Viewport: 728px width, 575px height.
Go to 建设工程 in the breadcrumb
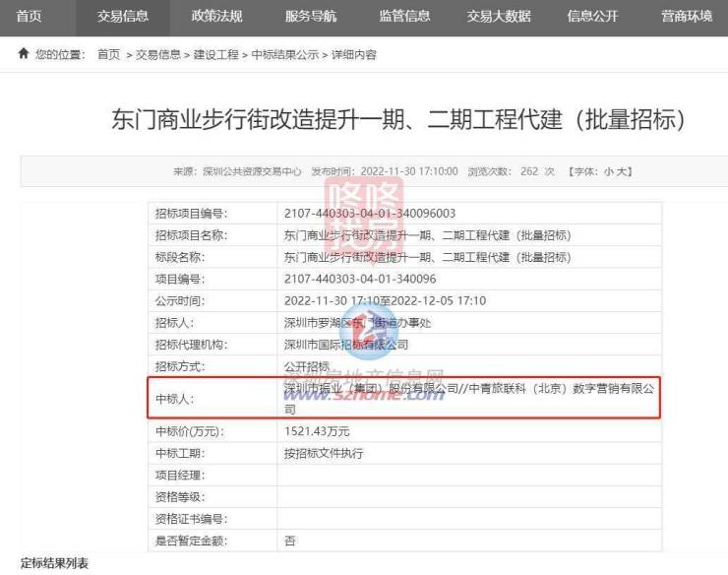coord(215,55)
